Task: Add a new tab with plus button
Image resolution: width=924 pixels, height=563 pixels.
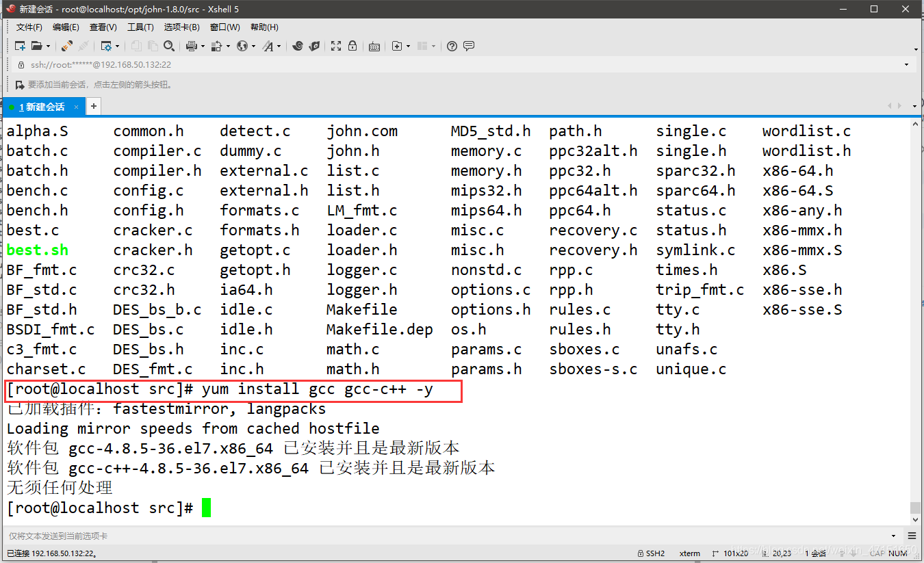Action: tap(94, 106)
